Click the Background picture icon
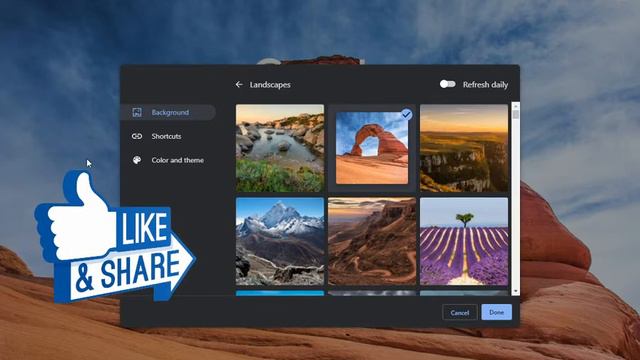Image resolution: width=640 pixels, height=360 pixels. point(137,112)
